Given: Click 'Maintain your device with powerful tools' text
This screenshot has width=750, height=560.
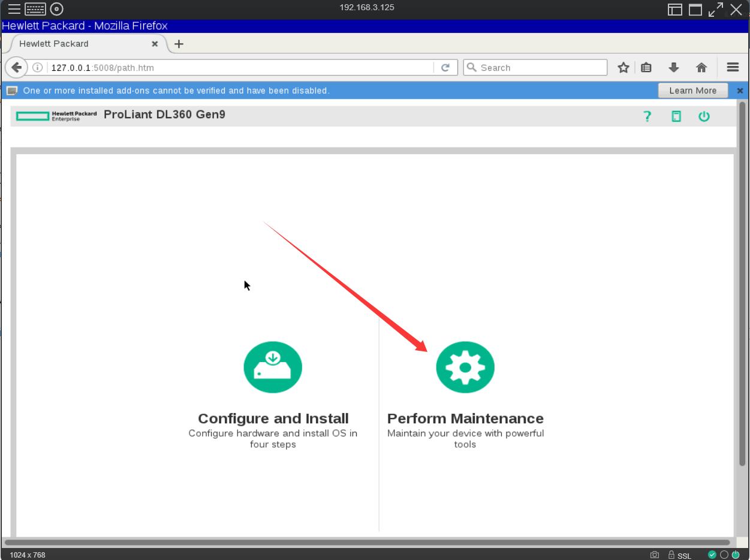Looking at the screenshot, I should (465, 438).
